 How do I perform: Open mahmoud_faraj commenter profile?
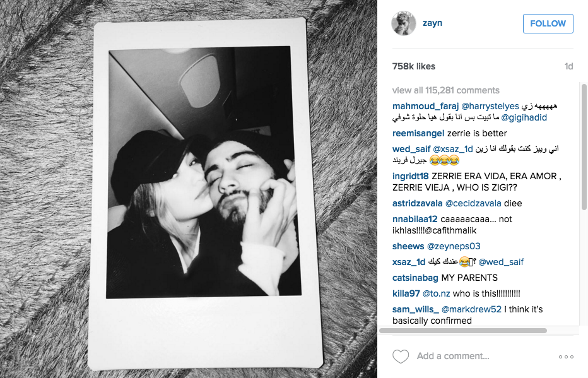pyautogui.click(x=425, y=107)
